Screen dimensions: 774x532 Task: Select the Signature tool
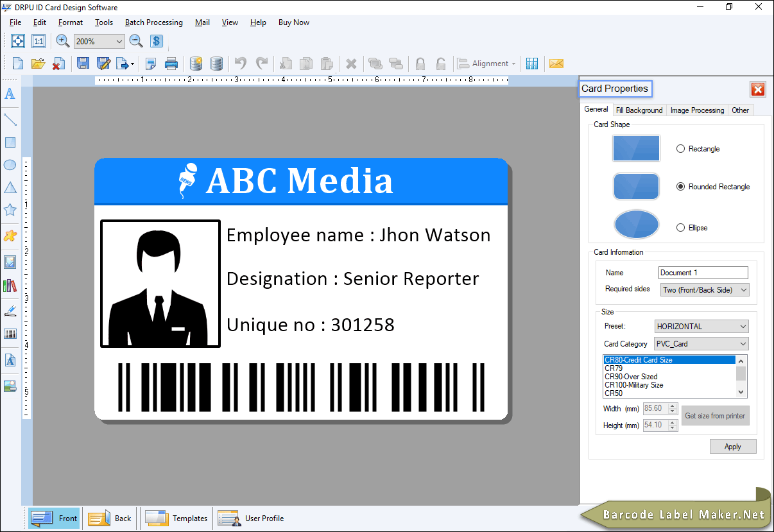click(10, 311)
